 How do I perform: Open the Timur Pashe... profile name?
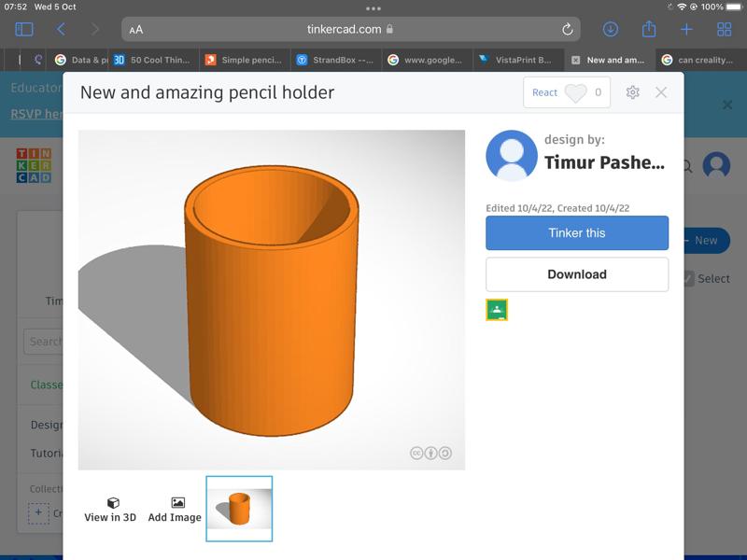pyautogui.click(x=604, y=162)
